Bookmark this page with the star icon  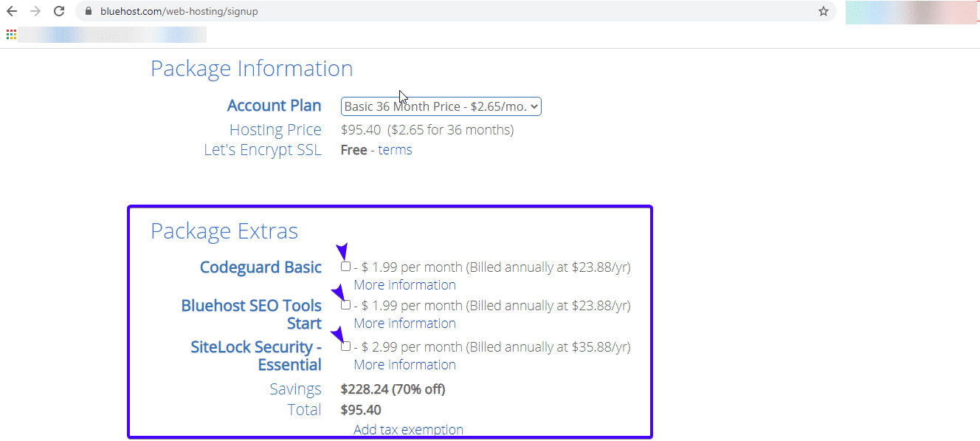(824, 11)
